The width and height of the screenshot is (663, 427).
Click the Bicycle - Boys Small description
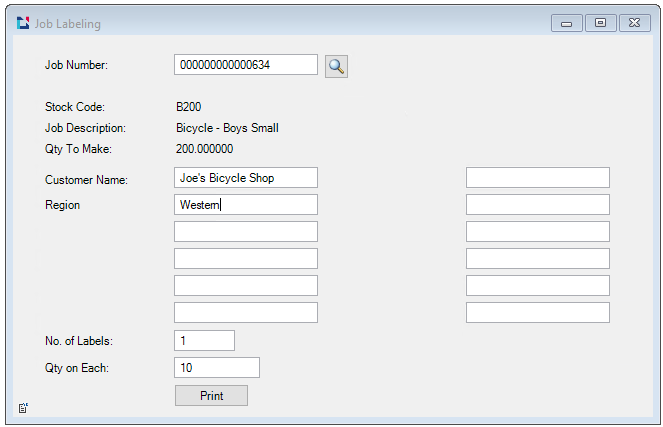coord(227,128)
